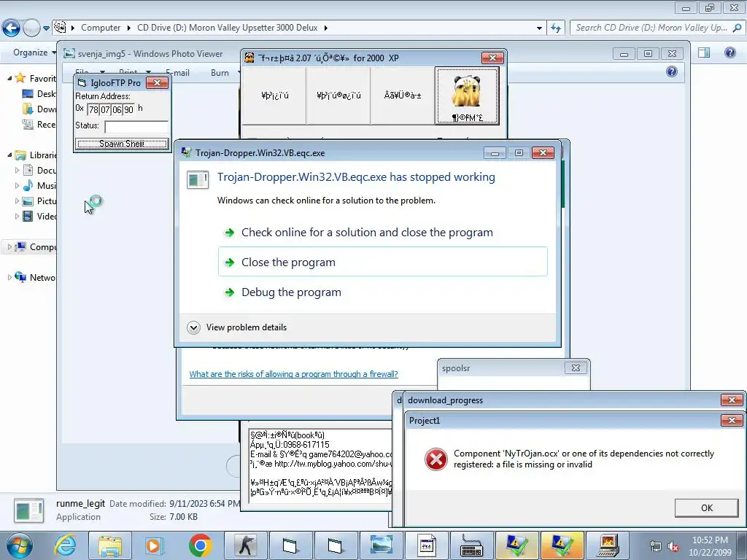The image size is (747, 560).
Task: Click runme_legit application icon in details pane
Action: 28,510
